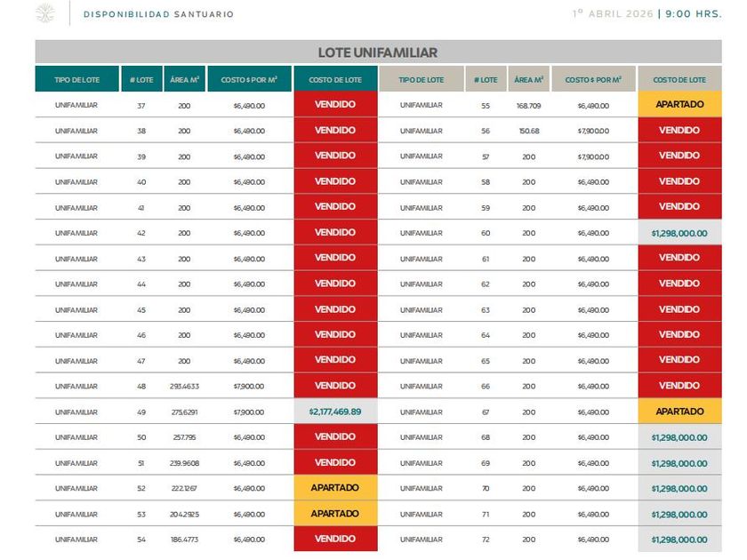Click the area value 200 for lot 44
The height and width of the screenshot is (560, 747).
[x=184, y=284]
